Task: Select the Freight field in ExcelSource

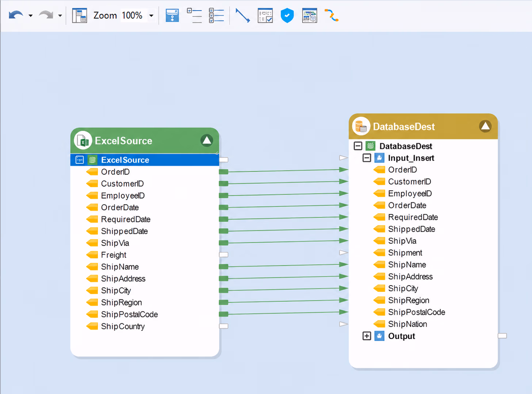Action: click(x=114, y=255)
